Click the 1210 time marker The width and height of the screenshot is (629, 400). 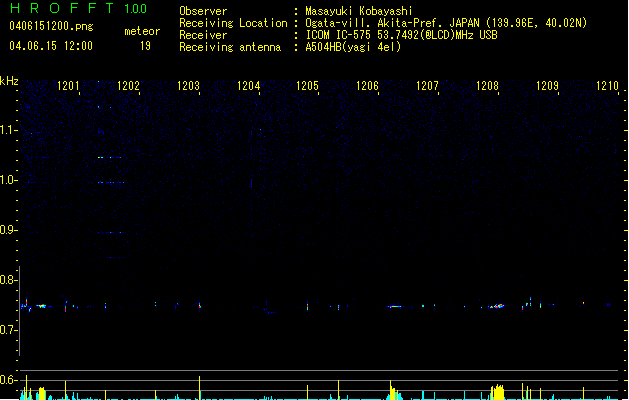click(x=607, y=86)
